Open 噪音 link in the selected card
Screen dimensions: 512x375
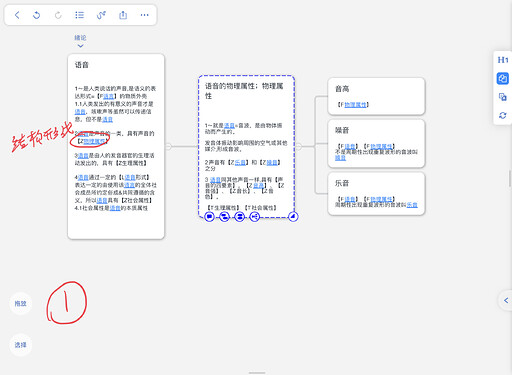[x=272, y=162]
